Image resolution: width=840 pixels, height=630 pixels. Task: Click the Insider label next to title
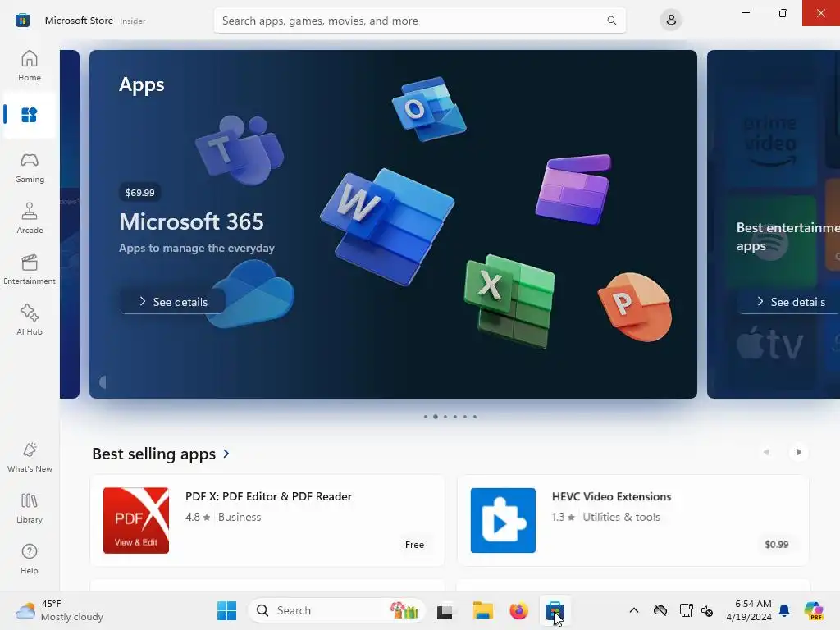[133, 21]
